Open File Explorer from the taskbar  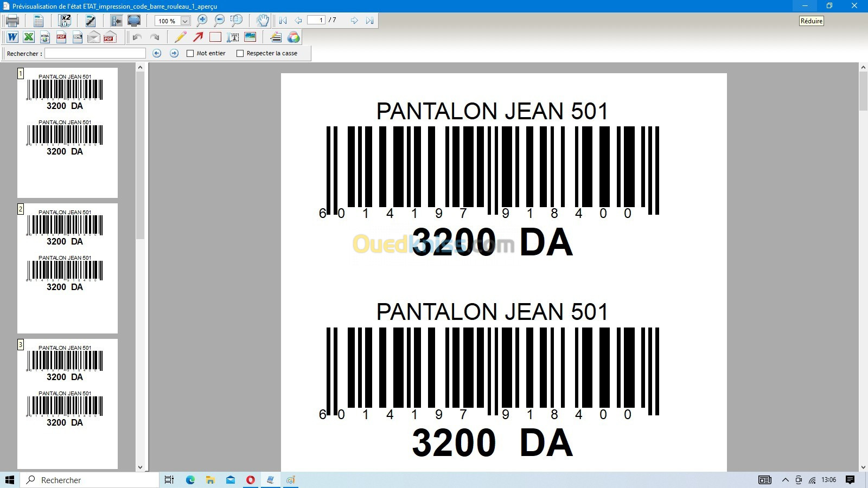[x=210, y=480]
